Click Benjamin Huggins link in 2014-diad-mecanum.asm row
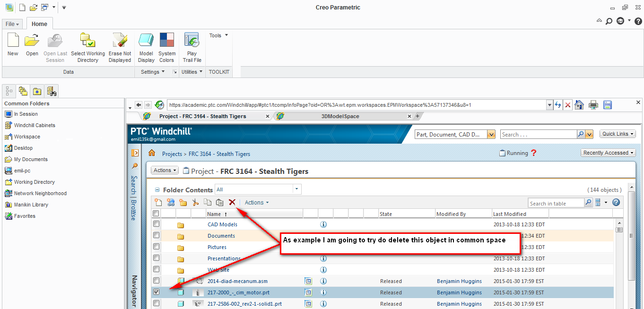Image resolution: width=644 pixels, height=309 pixels. [459, 281]
